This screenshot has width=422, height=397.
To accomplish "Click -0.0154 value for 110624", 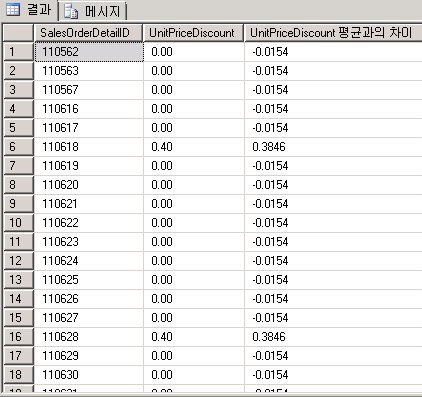I will 333,261.
